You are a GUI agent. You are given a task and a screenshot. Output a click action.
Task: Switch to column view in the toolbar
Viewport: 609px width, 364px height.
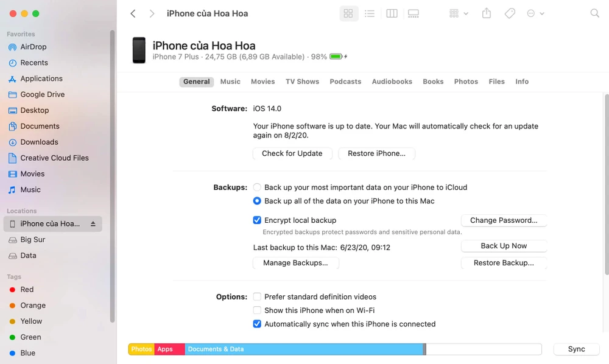(x=392, y=13)
